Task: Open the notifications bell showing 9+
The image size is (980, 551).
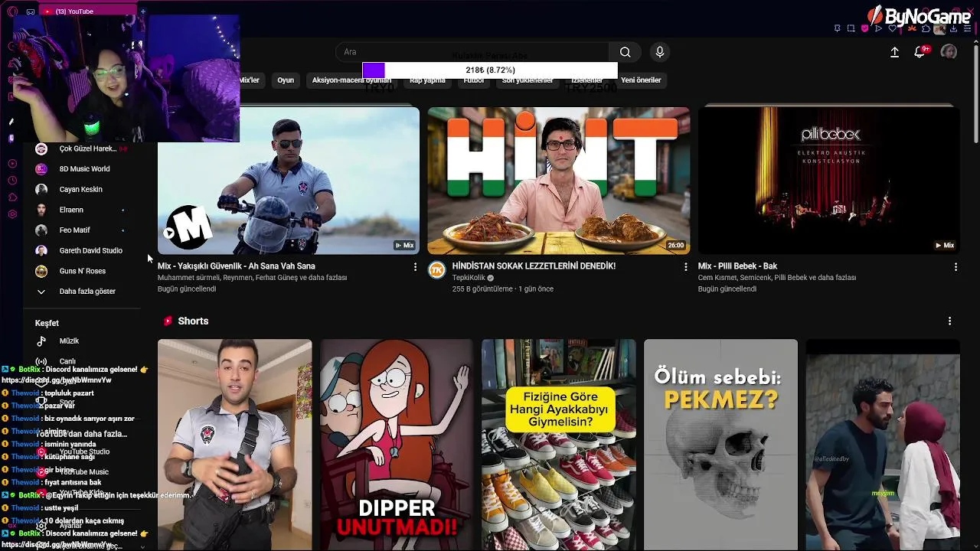Action: [920, 52]
